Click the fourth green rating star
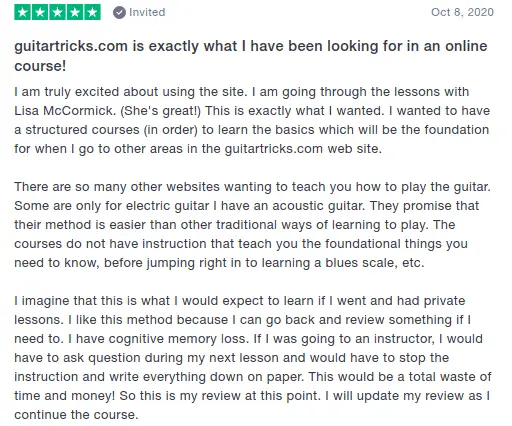 click(x=75, y=12)
